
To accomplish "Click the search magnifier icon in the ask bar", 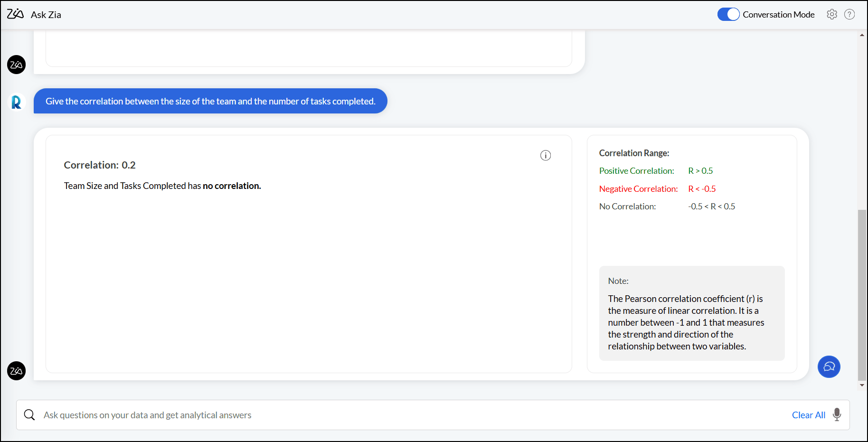I will pos(29,414).
